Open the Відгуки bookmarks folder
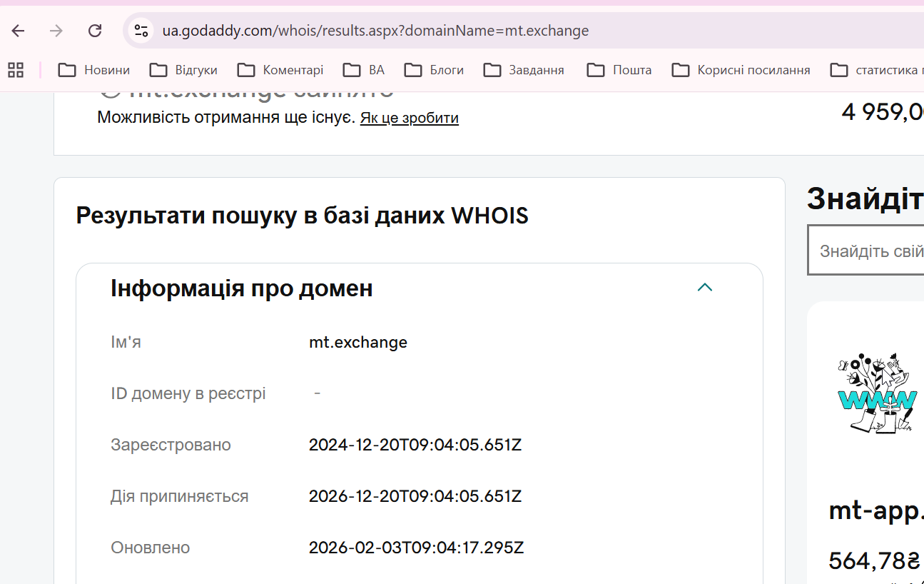The image size is (924, 584). coord(183,70)
